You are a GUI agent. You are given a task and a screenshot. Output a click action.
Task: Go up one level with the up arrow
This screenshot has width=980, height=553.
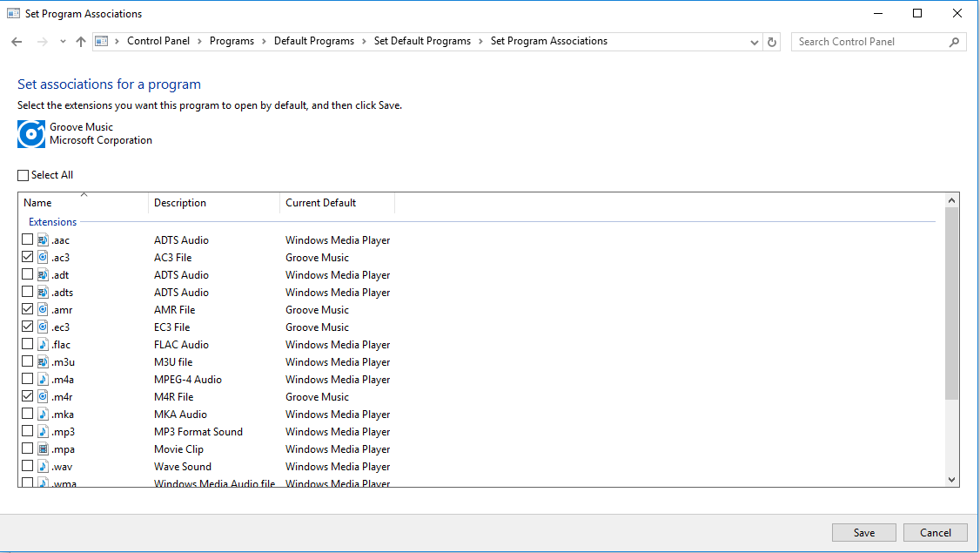81,42
